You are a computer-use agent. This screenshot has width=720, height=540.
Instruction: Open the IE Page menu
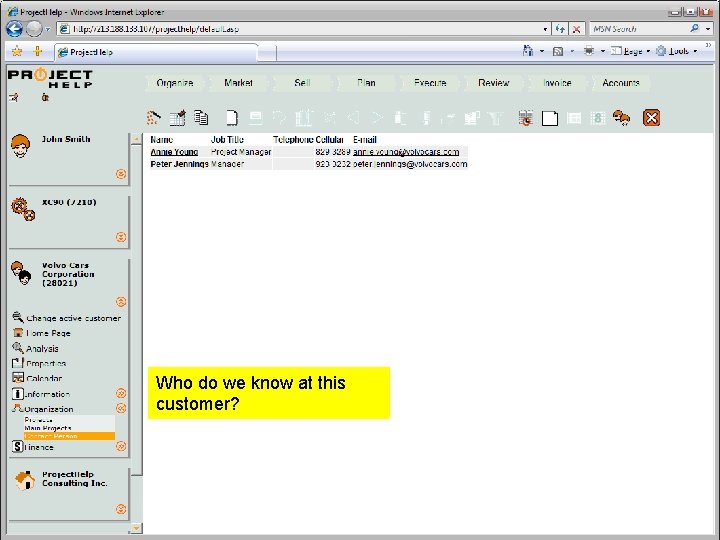click(x=630, y=51)
